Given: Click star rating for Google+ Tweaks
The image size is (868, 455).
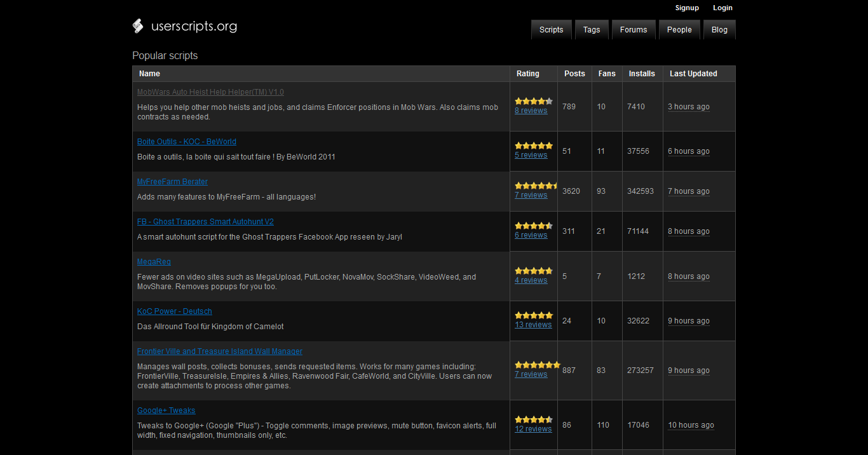Looking at the screenshot, I should click(x=534, y=419).
